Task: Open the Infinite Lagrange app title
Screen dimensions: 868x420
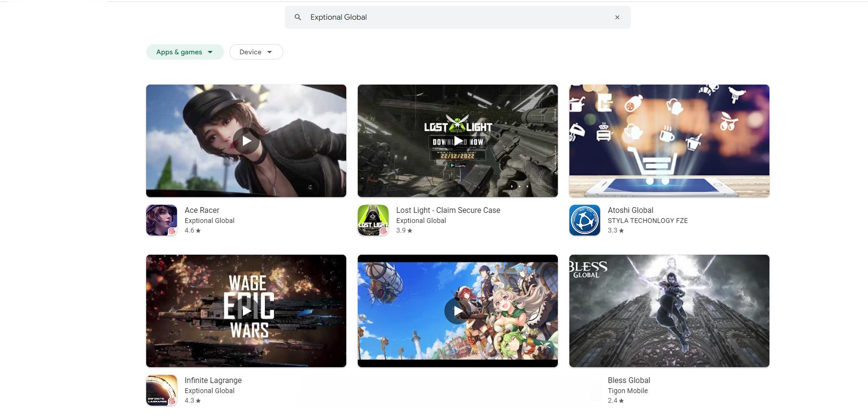Action: click(x=213, y=380)
